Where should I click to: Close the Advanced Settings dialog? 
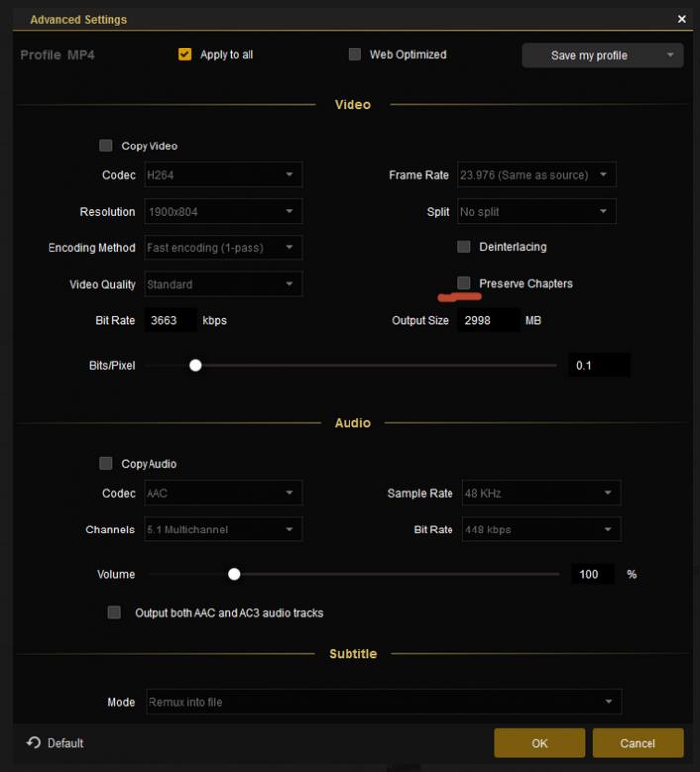click(x=681, y=19)
